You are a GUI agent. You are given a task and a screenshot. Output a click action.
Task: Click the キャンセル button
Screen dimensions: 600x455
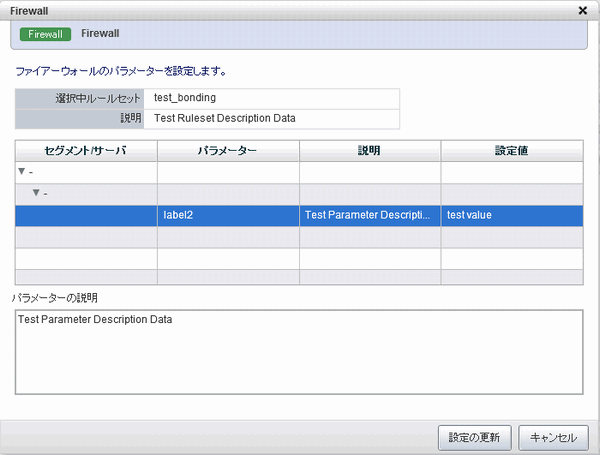(x=553, y=437)
